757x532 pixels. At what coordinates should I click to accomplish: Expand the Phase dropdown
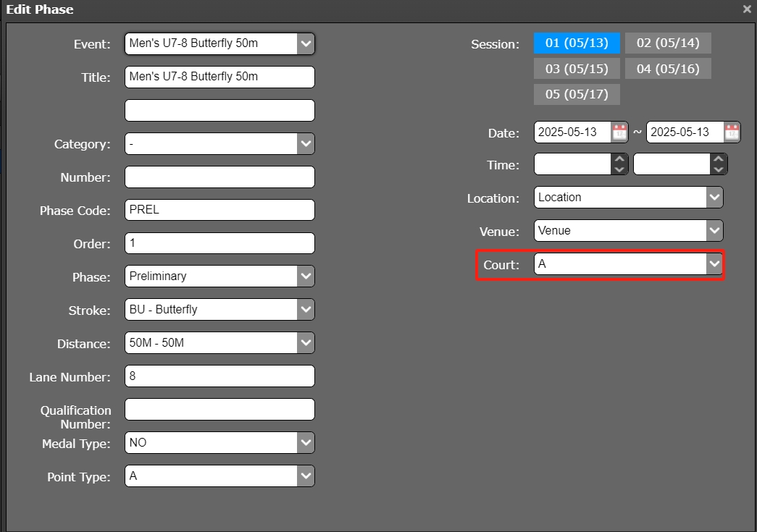pyautogui.click(x=306, y=276)
